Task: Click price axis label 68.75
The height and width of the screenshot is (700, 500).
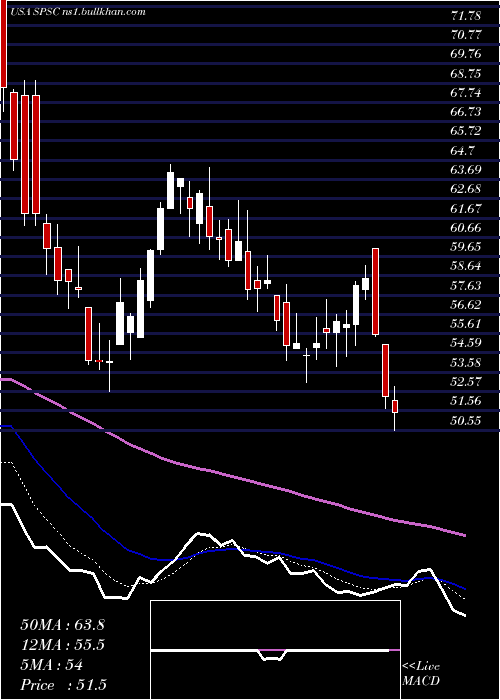Action: 466,73
